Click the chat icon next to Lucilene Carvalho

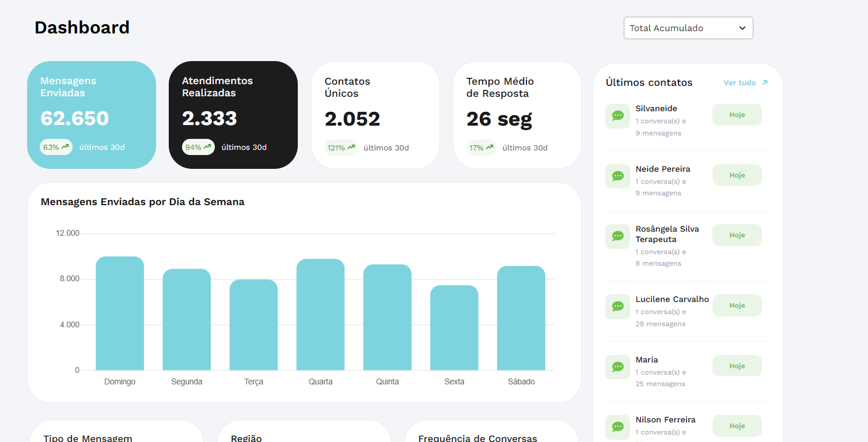click(617, 307)
